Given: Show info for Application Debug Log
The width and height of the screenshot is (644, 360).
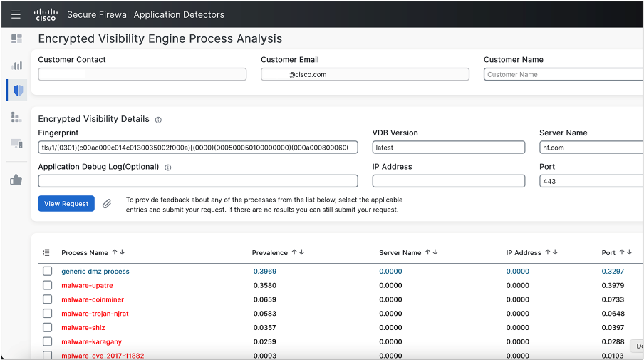Looking at the screenshot, I should point(168,168).
